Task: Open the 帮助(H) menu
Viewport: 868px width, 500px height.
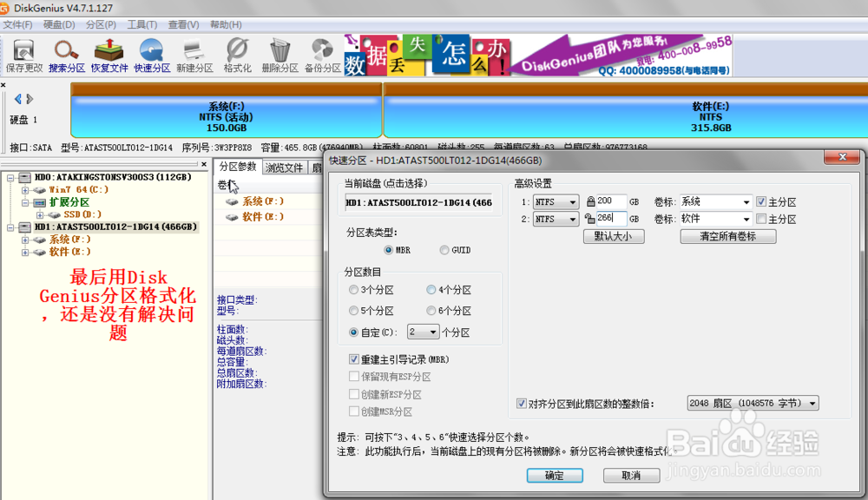Action: point(226,25)
